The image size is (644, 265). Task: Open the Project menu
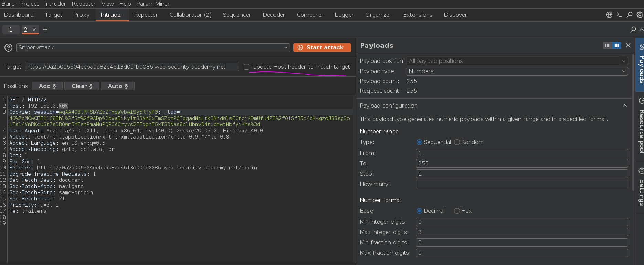pos(29,4)
